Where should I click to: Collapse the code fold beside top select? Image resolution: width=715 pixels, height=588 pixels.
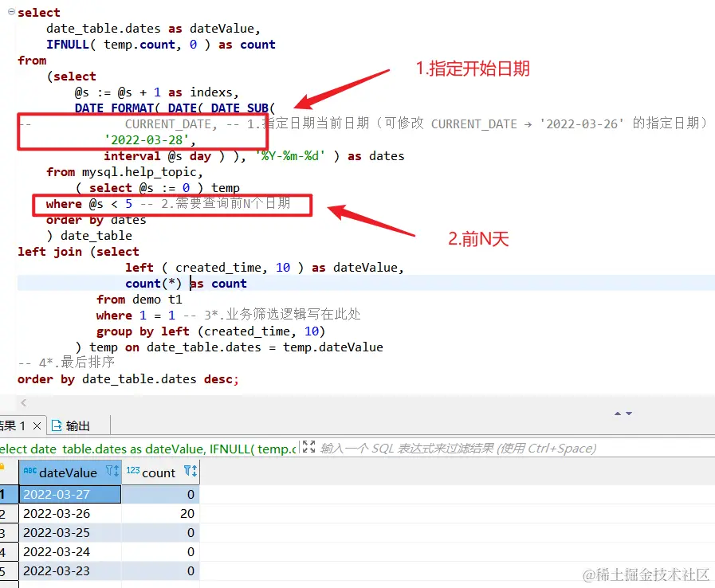(x=11, y=12)
